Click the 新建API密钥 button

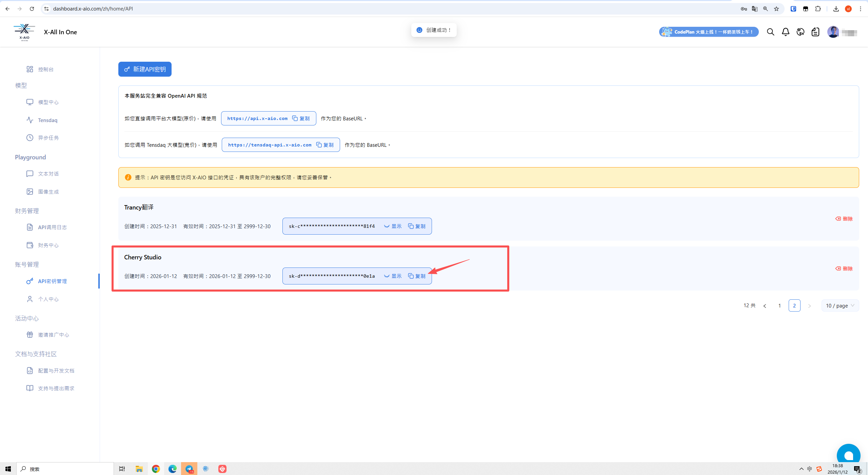pos(145,69)
